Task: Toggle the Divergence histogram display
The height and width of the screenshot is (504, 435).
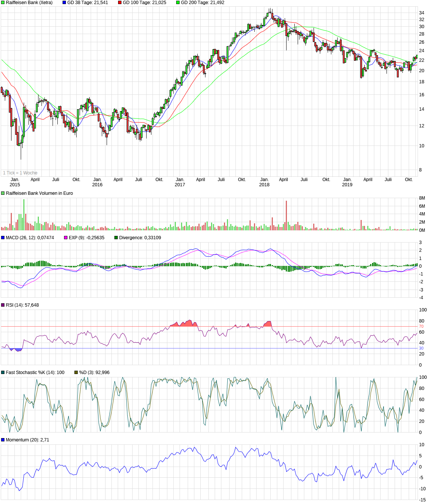Action: [x=116, y=237]
